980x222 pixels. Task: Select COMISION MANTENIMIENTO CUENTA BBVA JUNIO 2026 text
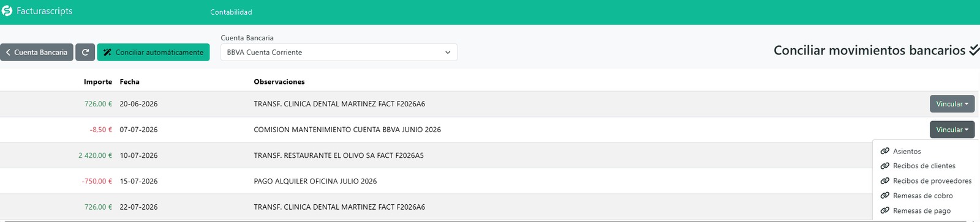tap(347, 130)
